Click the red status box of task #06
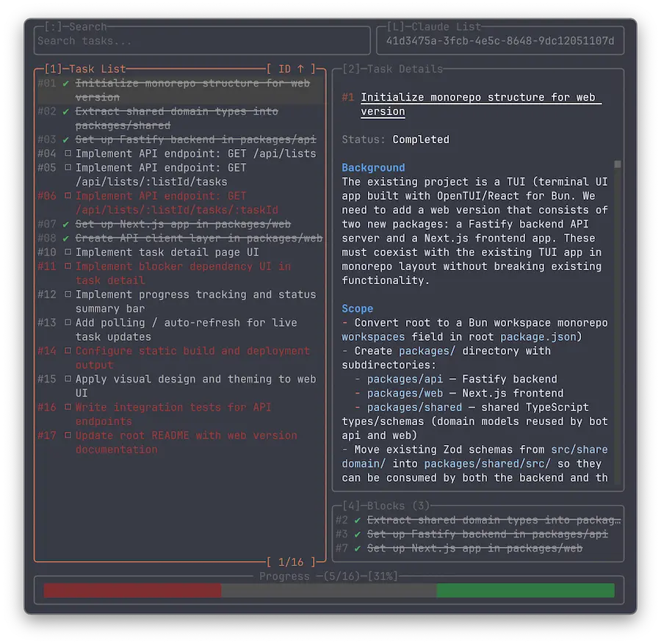 tap(67, 196)
